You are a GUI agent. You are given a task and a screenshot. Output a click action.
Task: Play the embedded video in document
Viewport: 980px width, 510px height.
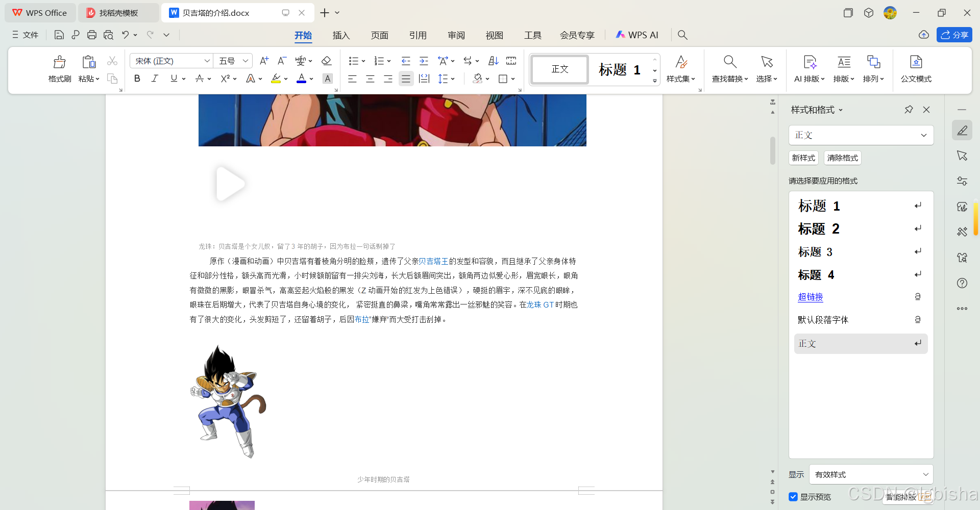[x=231, y=184]
